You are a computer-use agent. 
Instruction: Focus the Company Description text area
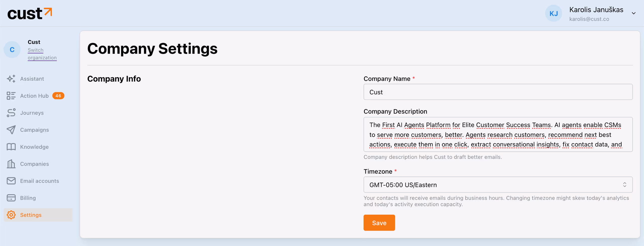click(498, 135)
